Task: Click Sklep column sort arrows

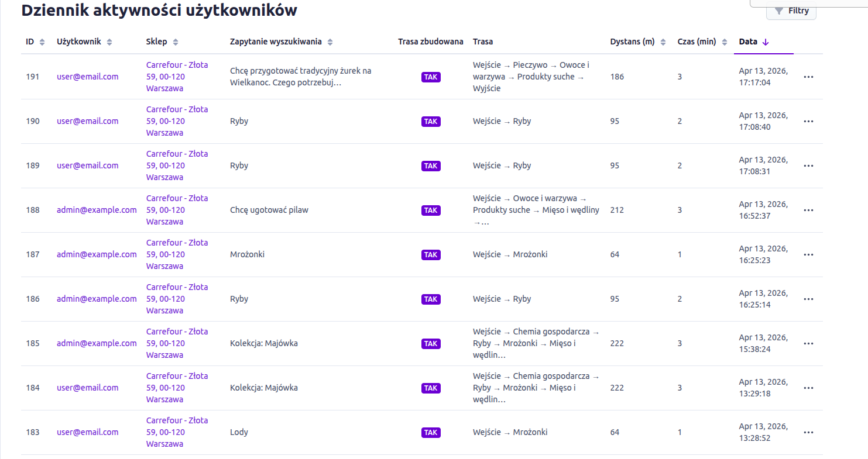Action: [176, 42]
